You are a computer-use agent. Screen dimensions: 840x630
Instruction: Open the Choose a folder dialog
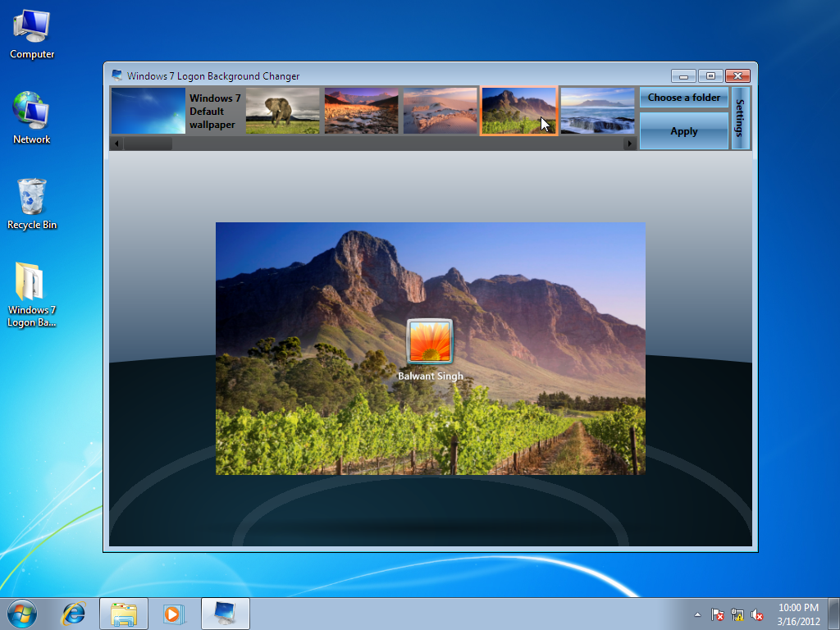point(683,97)
